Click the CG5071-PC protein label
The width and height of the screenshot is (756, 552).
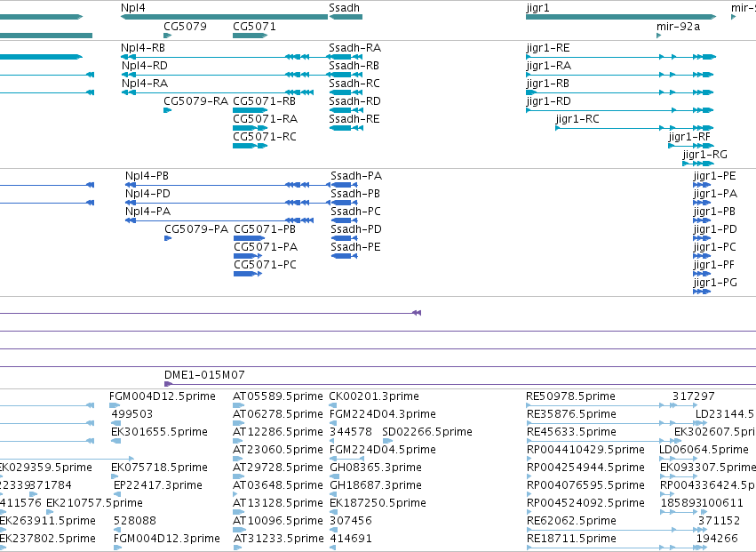tap(266, 265)
